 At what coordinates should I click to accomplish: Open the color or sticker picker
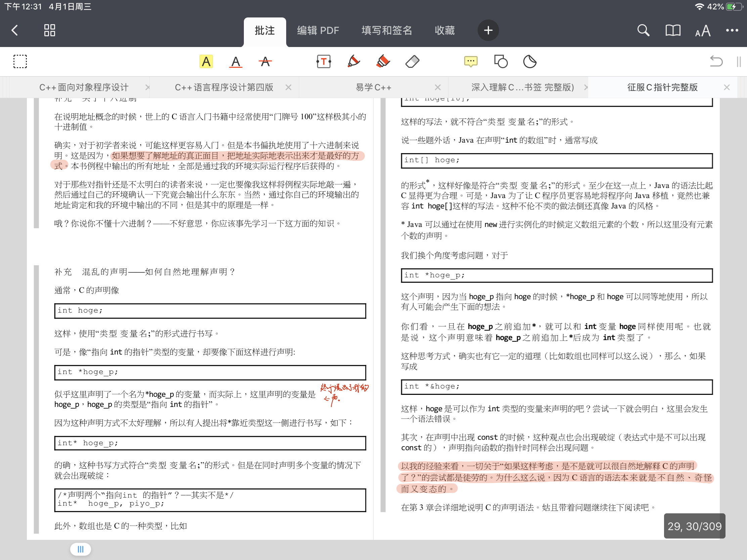[x=530, y=62]
